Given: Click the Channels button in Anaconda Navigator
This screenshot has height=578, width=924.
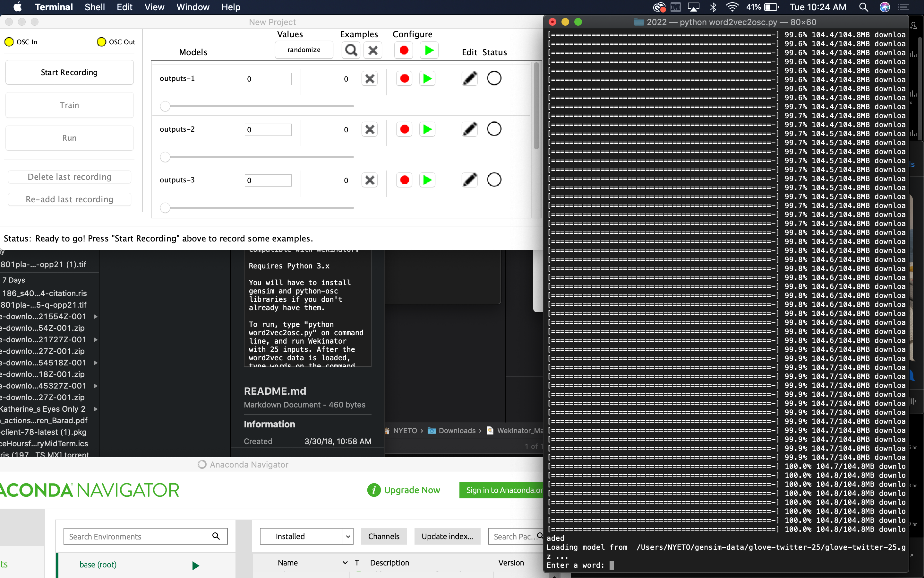Looking at the screenshot, I should [x=384, y=536].
